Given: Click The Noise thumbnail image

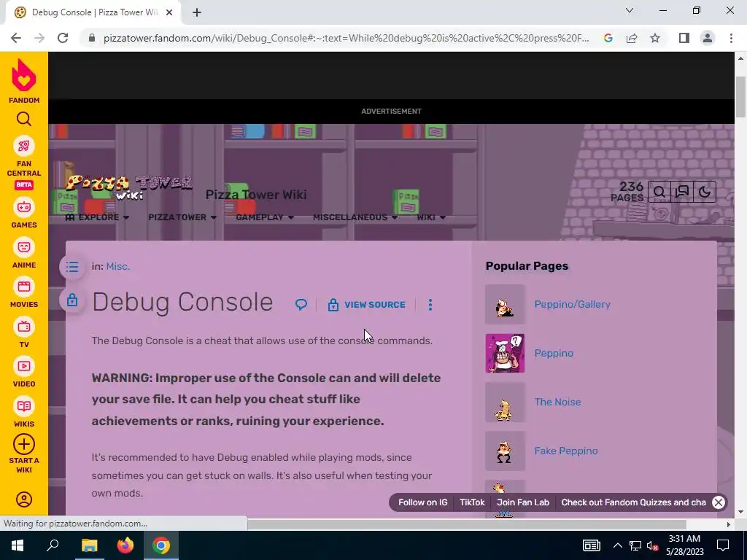Looking at the screenshot, I should (505, 402).
